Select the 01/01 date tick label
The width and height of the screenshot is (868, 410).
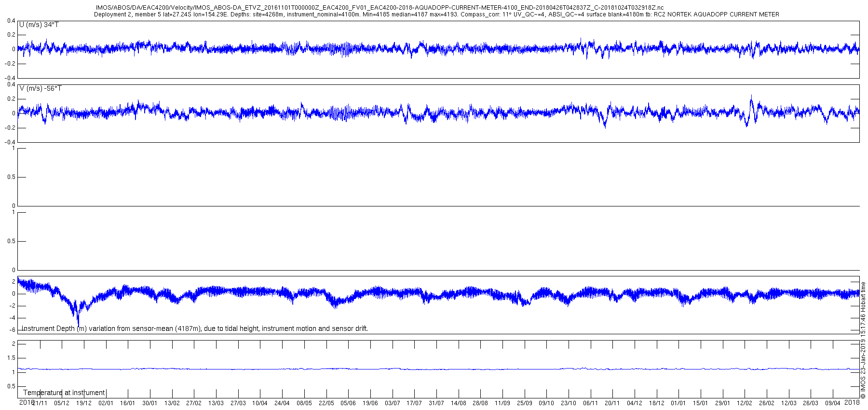point(678,403)
